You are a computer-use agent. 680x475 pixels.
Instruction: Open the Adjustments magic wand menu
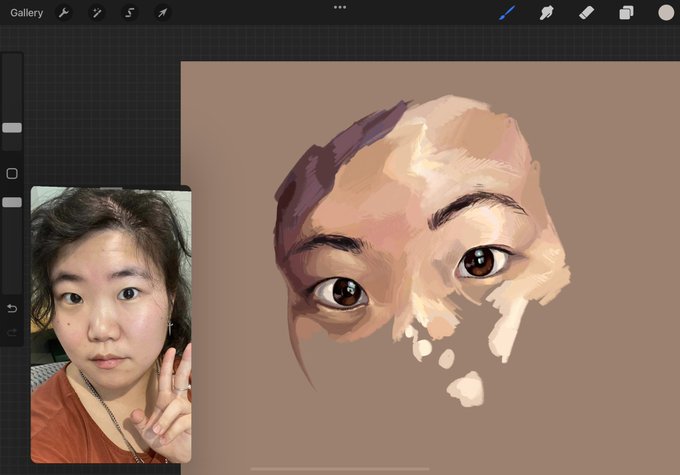(x=96, y=13)
